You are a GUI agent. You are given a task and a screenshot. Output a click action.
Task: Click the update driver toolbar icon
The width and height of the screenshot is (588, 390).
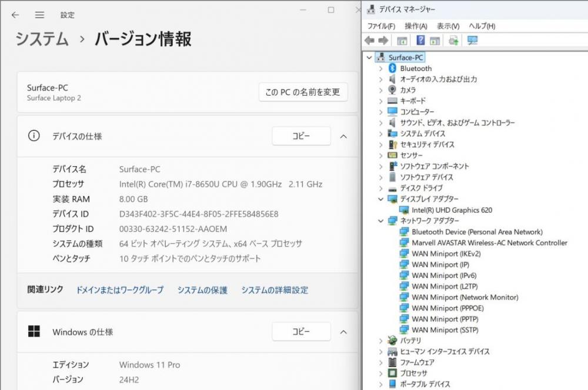(x=454, y=41)
